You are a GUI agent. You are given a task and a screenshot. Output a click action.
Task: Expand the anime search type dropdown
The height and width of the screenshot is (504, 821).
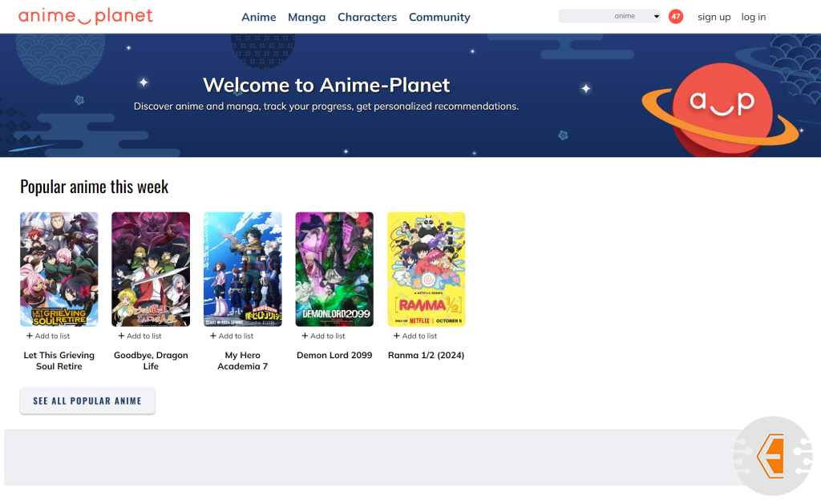click(656, 16)
